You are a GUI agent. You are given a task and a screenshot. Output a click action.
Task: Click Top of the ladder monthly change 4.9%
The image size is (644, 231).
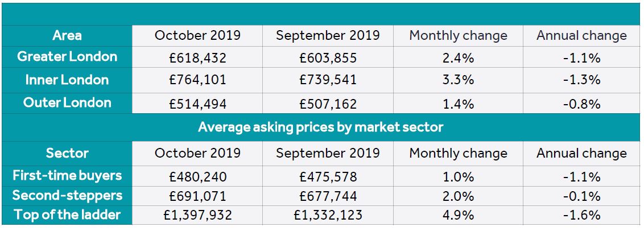(x=458, y=215)
